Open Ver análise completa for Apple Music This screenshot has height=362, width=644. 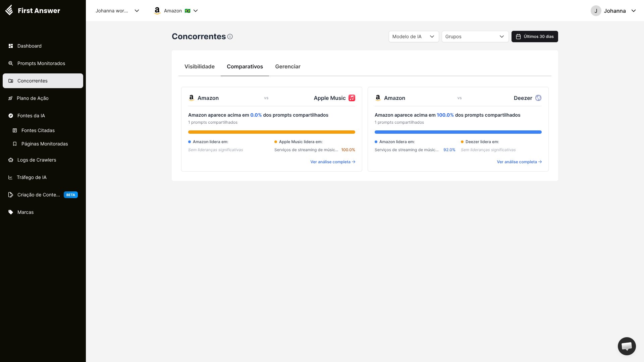[333, 162]
